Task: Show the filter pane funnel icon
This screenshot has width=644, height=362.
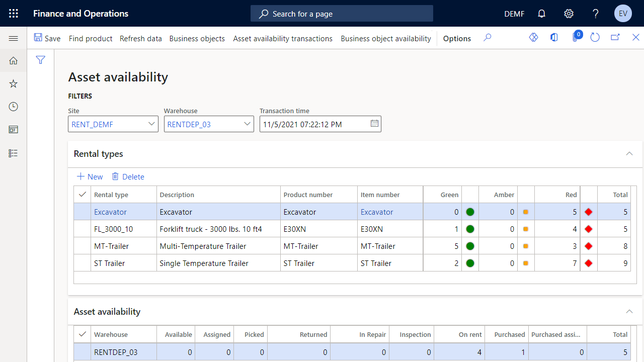Action: (x=41, y=60)
